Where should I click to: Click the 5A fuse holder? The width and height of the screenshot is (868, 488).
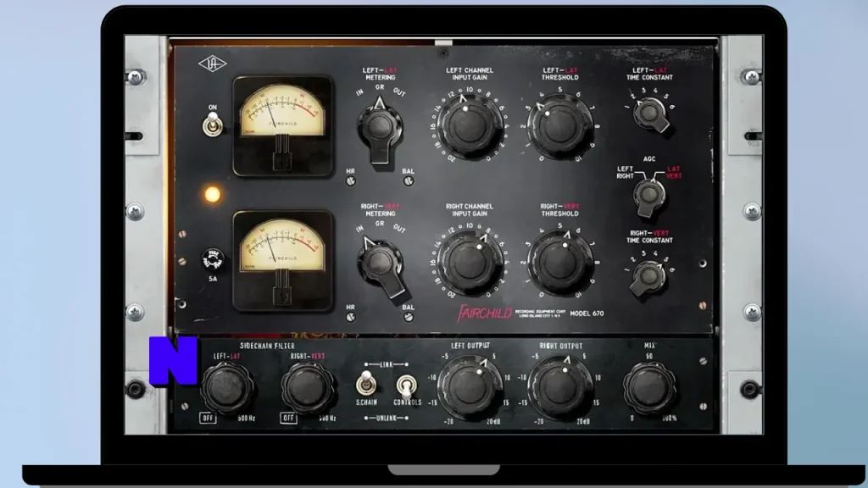tap(213, 259)
